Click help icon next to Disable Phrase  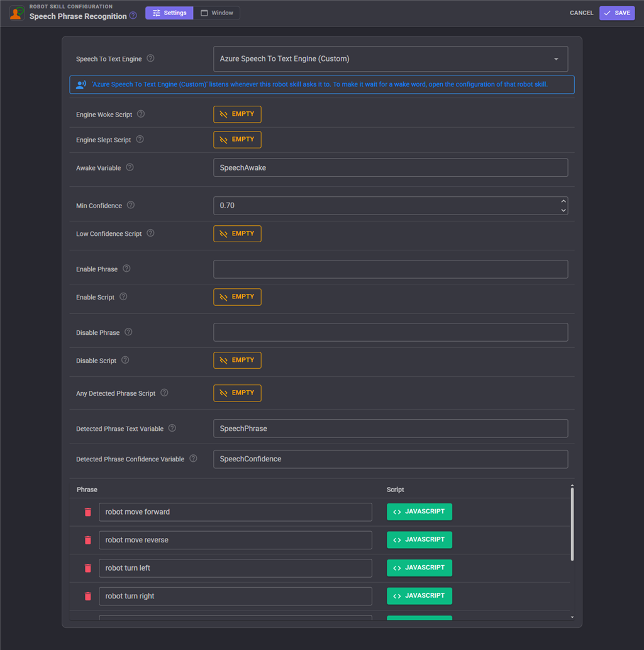point(128,332)
